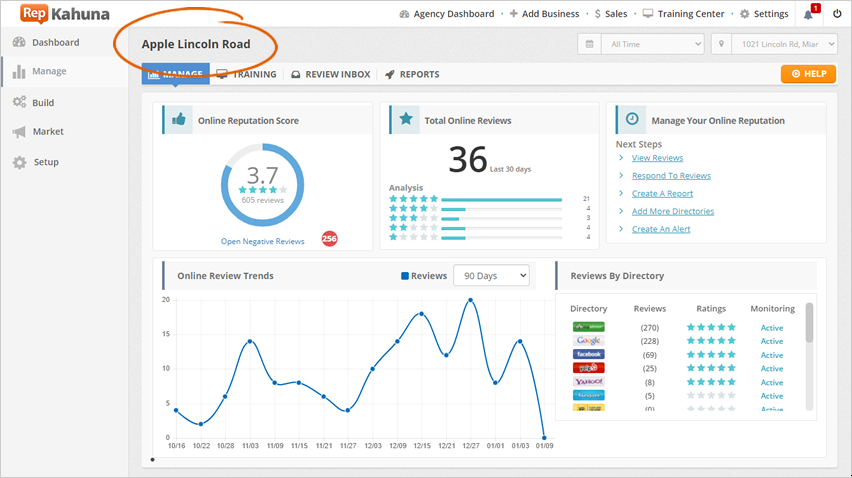Screen dimensions: 852x478
Task: Open the Respond To Reviews link
Action: (671, 176)
